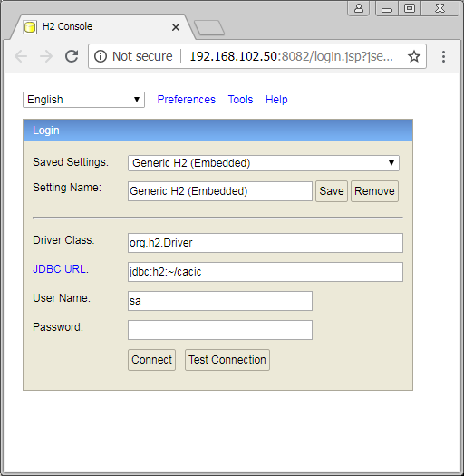Focus the User Name input field
This screenshot has height=476, width=464.
click(x=220, y=301)
